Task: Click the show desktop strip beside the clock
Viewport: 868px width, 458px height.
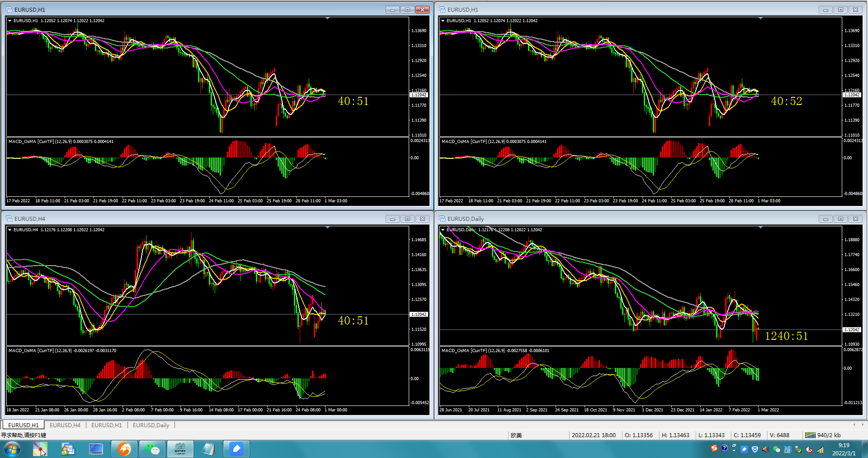Action: tap(864, 449)
